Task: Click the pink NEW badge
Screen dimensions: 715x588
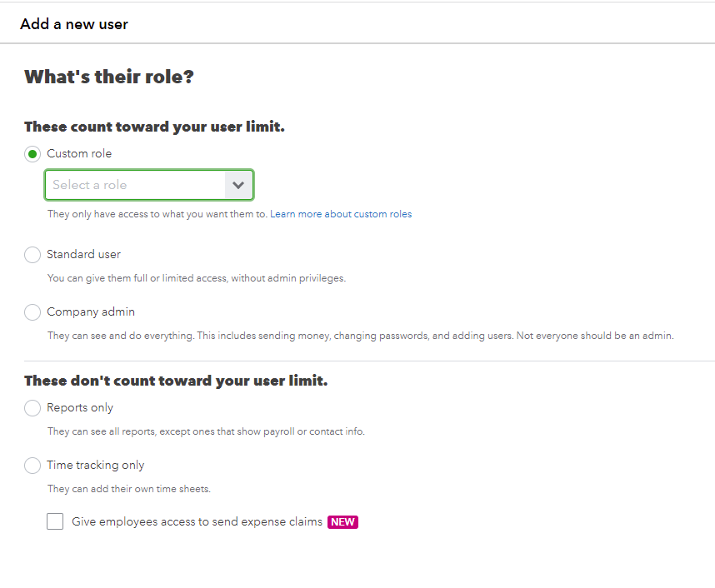Action: tap(342, 522)
